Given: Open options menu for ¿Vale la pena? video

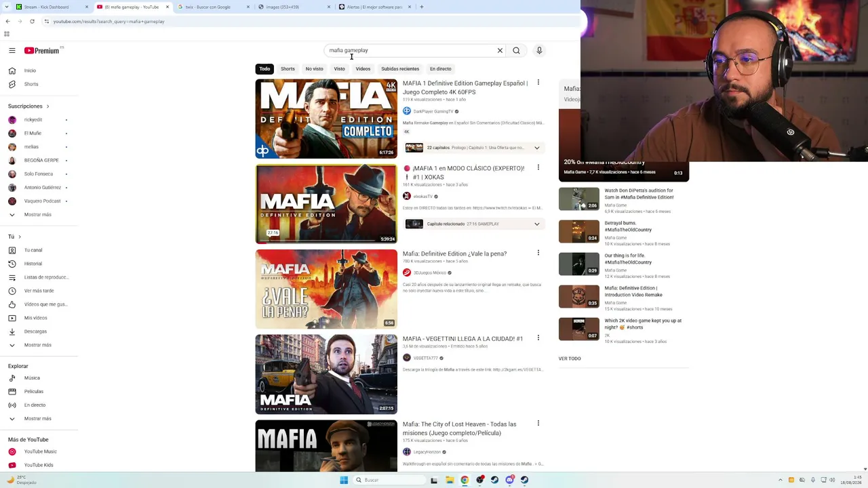Looking at the screenshot, I should tap(538, 253).
